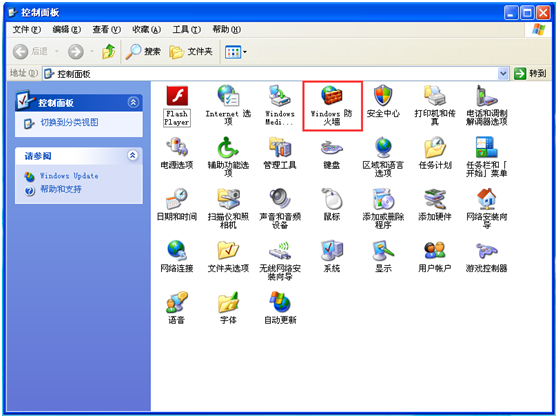Open the Windows Medi... icon

coord(280,106)
